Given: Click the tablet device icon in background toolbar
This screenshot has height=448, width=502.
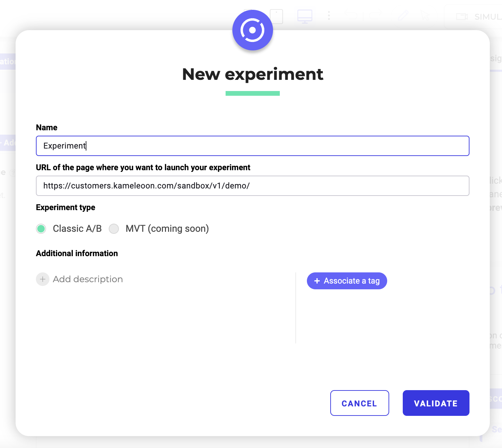Looking at the screenshot, I should 277,16.
